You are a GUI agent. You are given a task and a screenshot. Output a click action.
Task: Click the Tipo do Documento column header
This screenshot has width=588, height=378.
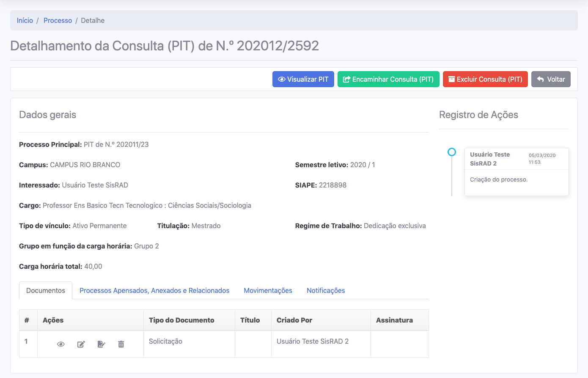(x=181, y=320)
